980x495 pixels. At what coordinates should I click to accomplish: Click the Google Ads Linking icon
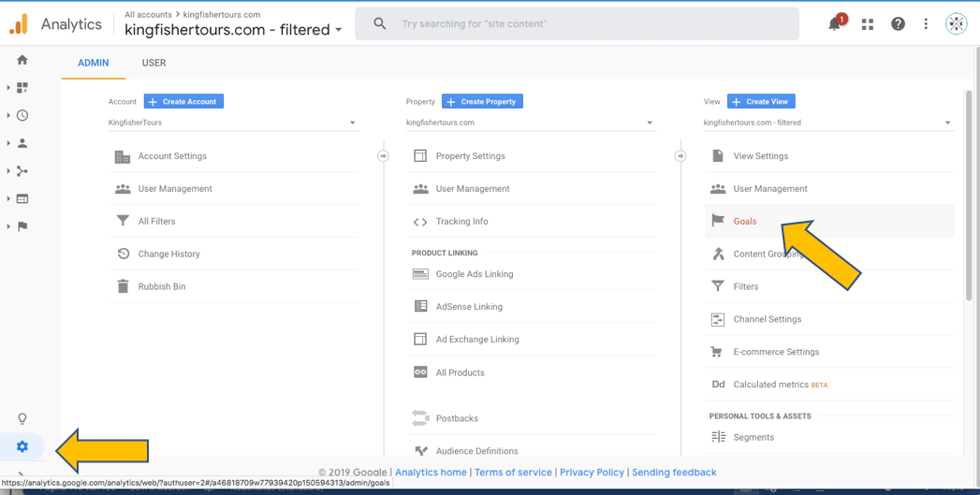tap(420, 274)
